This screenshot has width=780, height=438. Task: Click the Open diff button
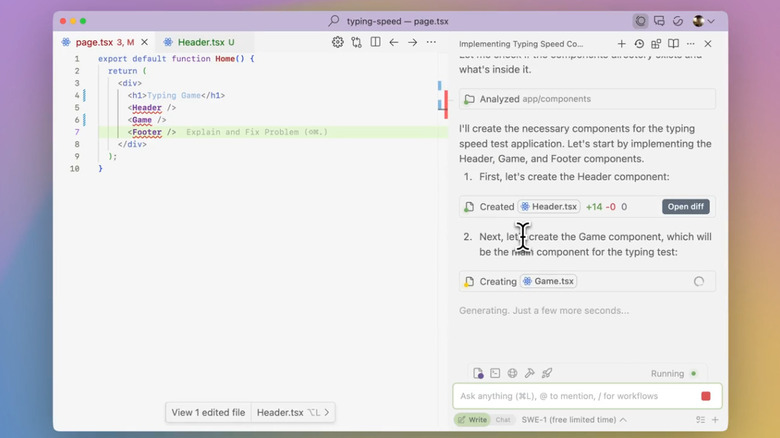(x=686, y=207)
